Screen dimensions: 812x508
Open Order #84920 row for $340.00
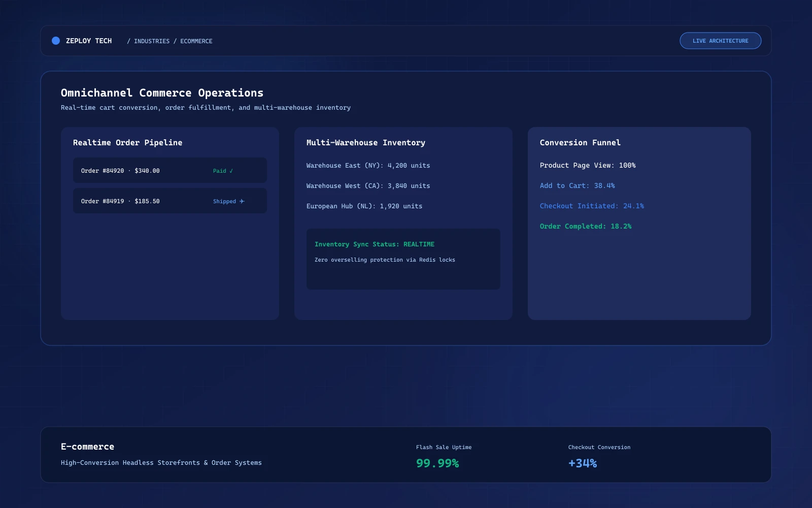click(170, 170)
